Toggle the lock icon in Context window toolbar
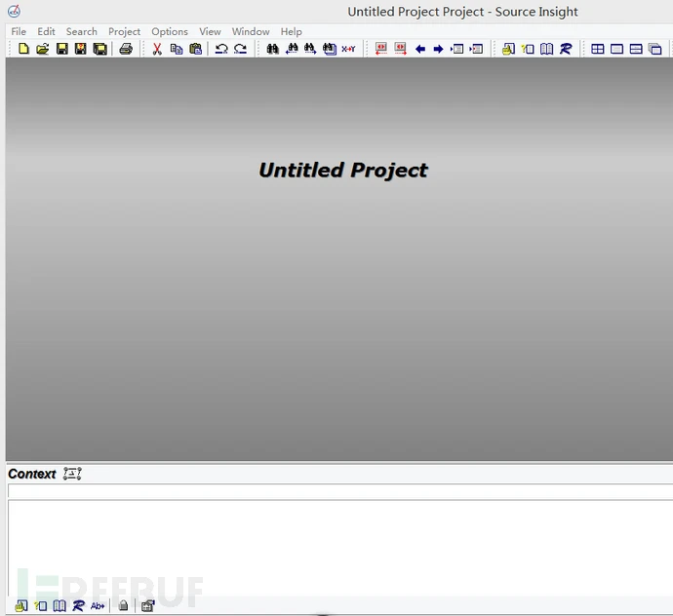This screenshot has width=673, height=616. pos(123,605)
